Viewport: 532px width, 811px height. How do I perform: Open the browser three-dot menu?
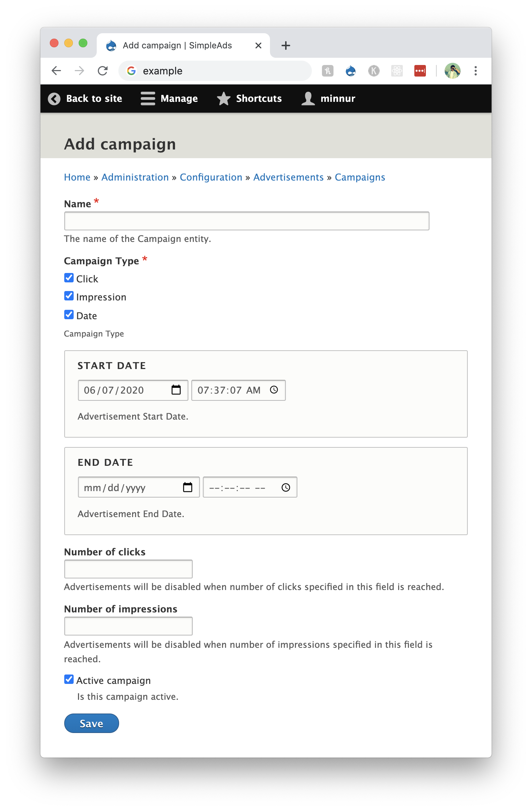coord(475,71)
